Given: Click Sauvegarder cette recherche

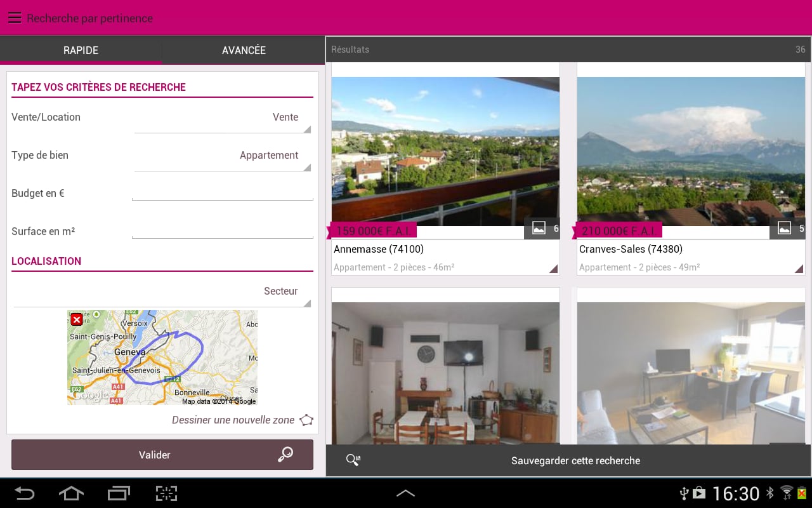Looking at the screenshot, I should tap(575, 461).
